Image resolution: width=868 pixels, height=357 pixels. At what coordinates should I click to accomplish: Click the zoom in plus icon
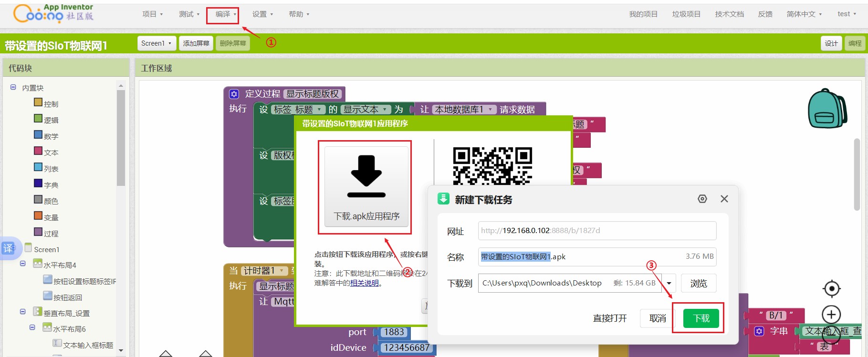[x=831, y=315]
